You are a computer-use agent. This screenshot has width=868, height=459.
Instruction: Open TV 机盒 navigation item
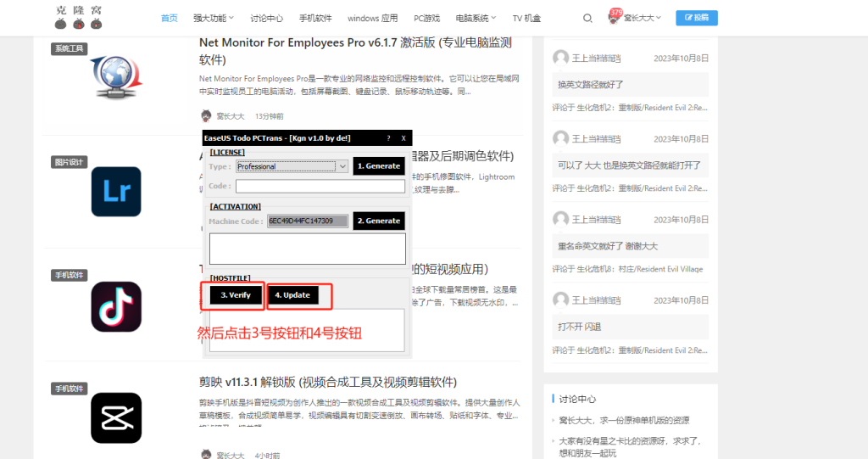click(526, 19)
